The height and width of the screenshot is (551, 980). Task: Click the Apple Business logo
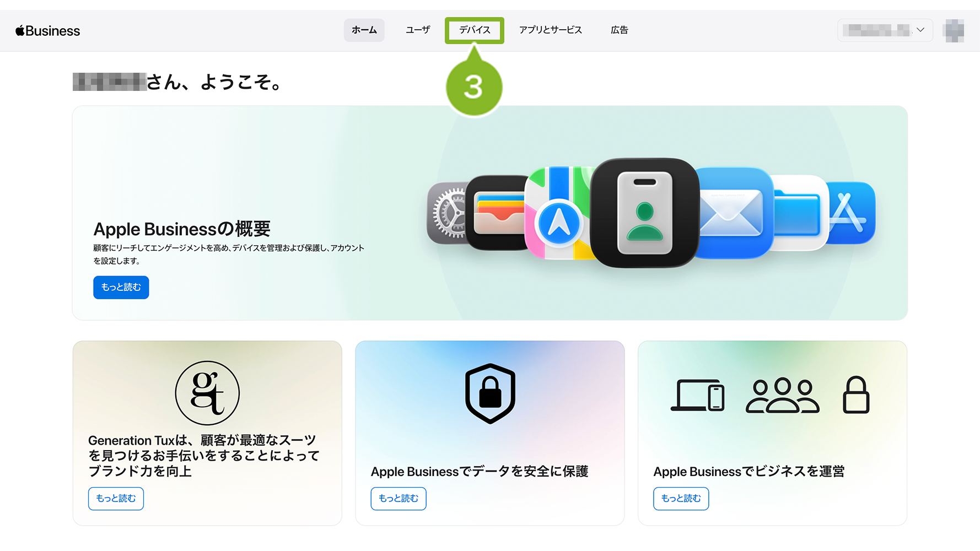pyautogui.click(x=48, y=31)
